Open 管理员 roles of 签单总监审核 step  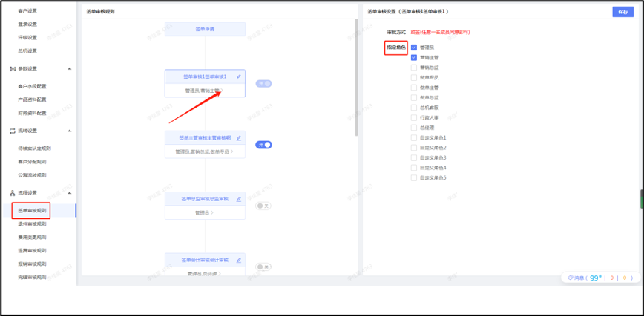212,213
